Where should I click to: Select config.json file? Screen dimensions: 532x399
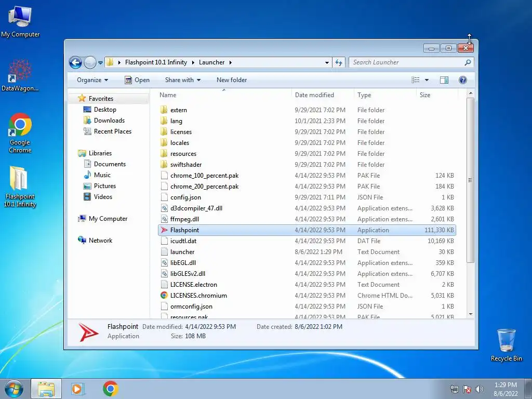[185, 197]
